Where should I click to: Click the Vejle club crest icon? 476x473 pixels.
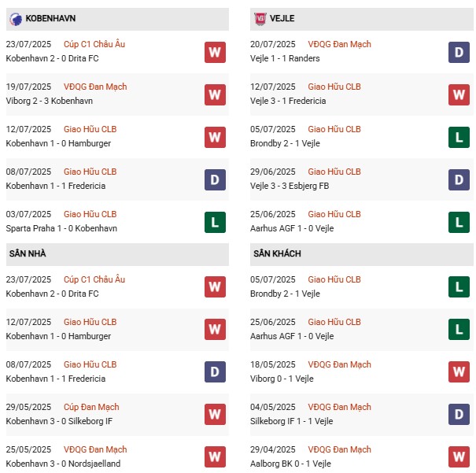[x=260, y=17]
